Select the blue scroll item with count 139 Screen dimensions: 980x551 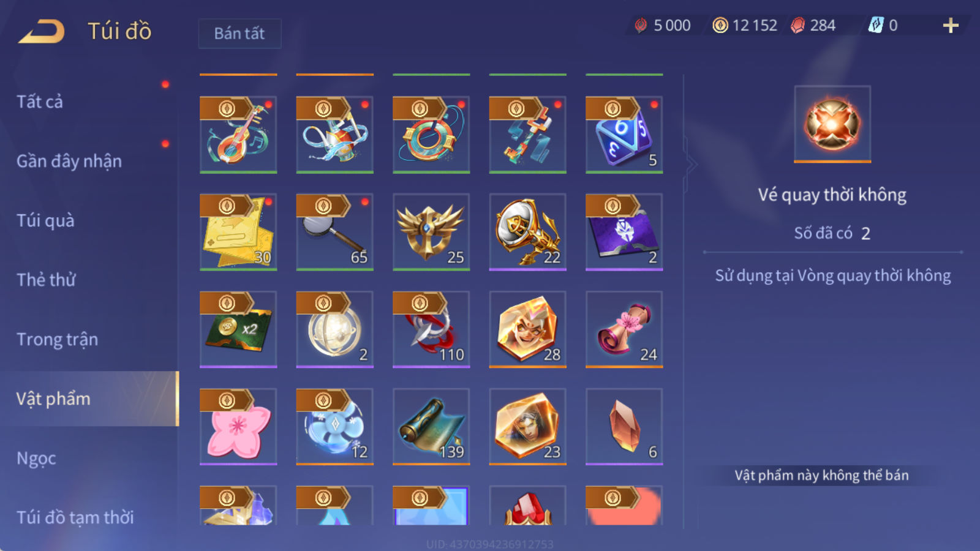click(431, 427)
